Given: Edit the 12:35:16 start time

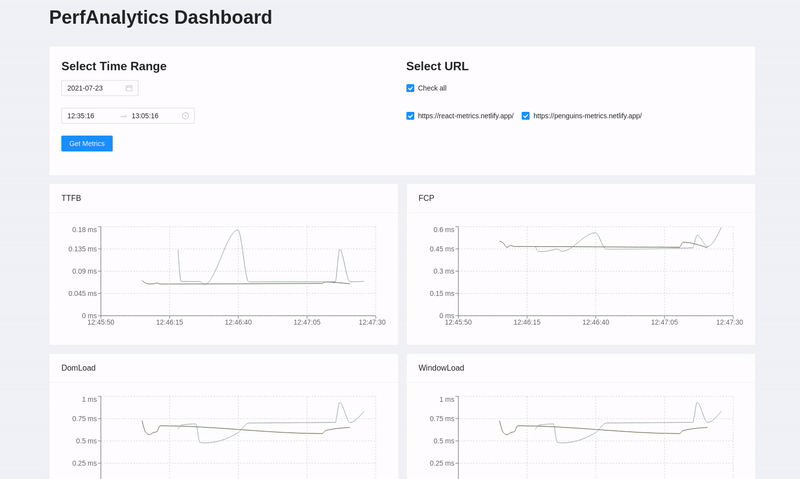Looking at the screenshot, I should click(x=81, y=116).
